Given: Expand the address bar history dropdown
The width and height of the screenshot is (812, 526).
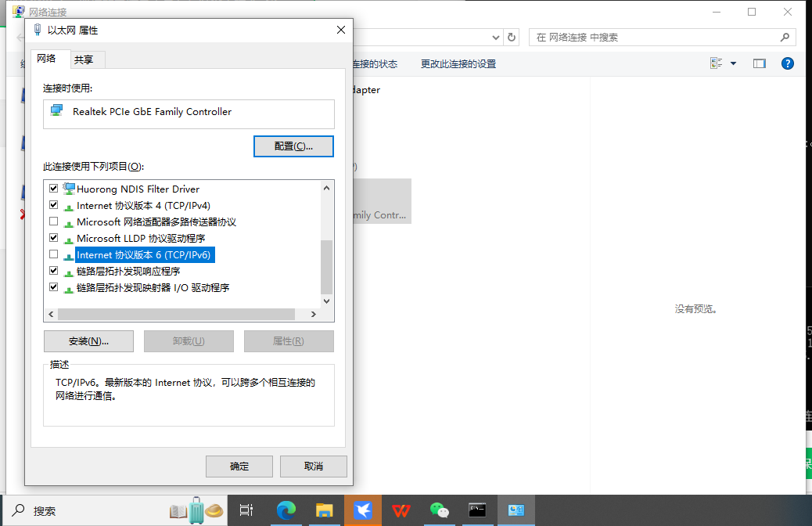Looking at the screenshot, I should [496, 38].
